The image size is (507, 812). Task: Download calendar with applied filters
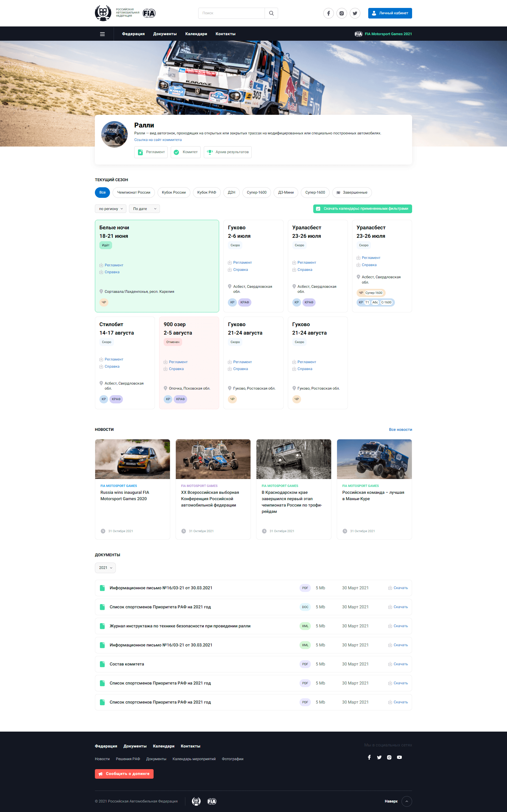[x=362, y=209]
